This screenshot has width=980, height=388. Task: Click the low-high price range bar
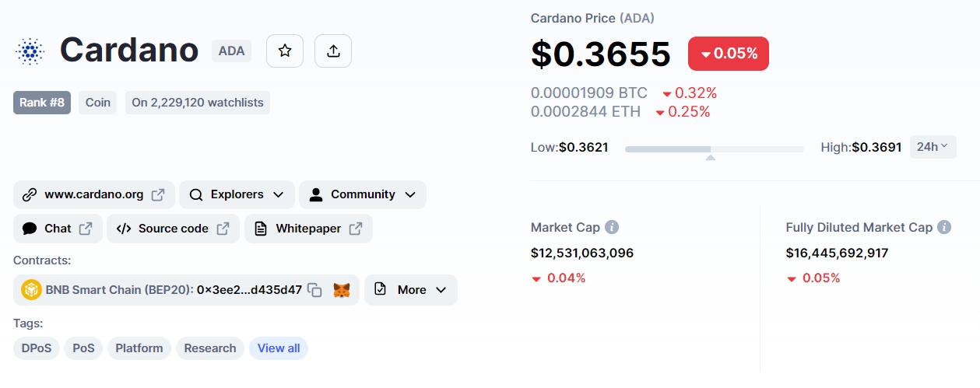[715, 149]
